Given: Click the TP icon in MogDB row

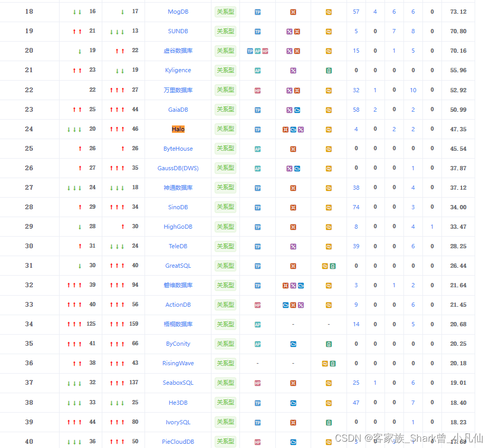Looking at the screenshot, I should pyautogui.click(x=258, y=12).
